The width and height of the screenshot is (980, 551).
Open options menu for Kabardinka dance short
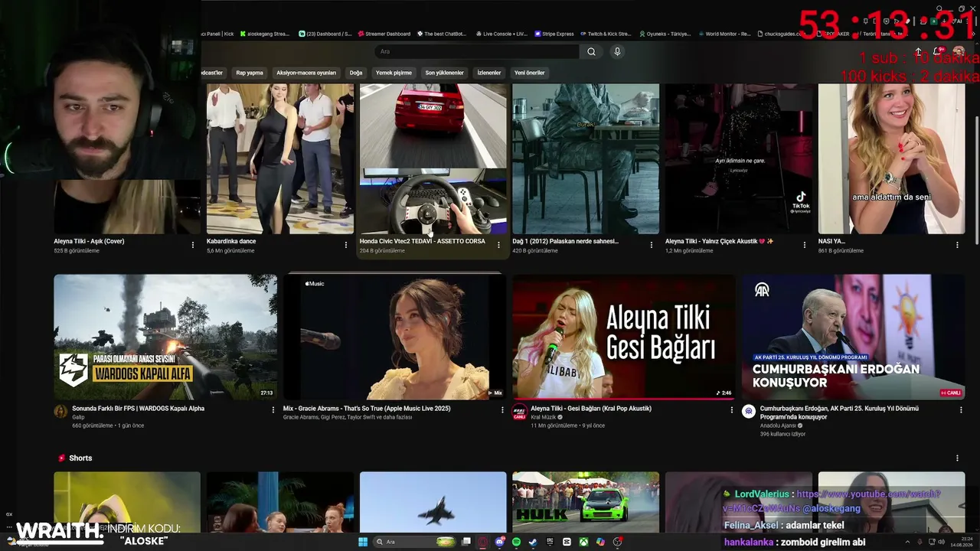click(345, 245)
